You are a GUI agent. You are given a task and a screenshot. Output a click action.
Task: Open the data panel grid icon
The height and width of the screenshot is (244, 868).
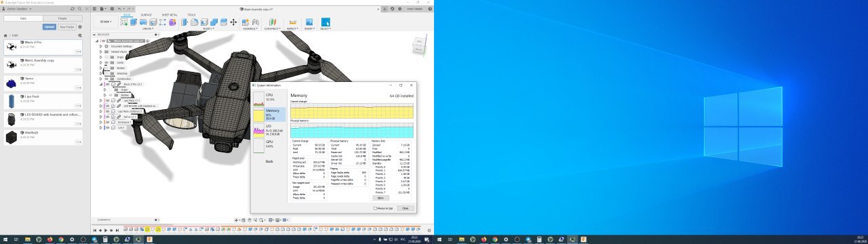(x=94, y=9)
